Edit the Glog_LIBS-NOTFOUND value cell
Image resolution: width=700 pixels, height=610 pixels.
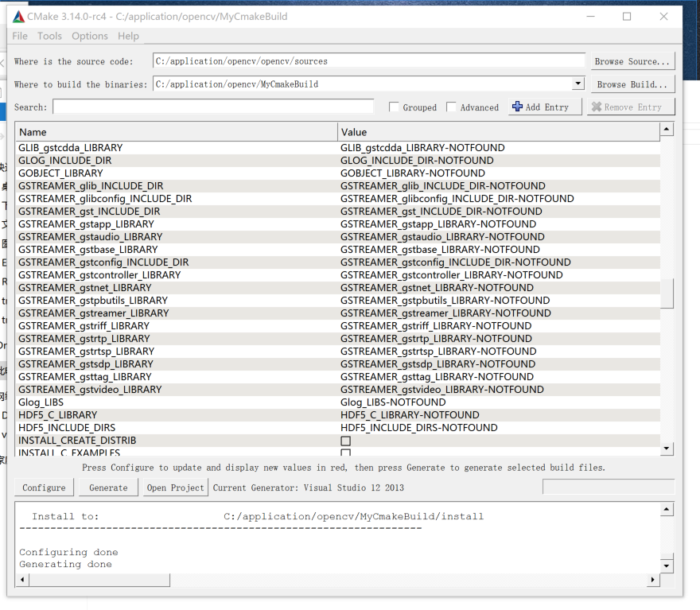499,402
